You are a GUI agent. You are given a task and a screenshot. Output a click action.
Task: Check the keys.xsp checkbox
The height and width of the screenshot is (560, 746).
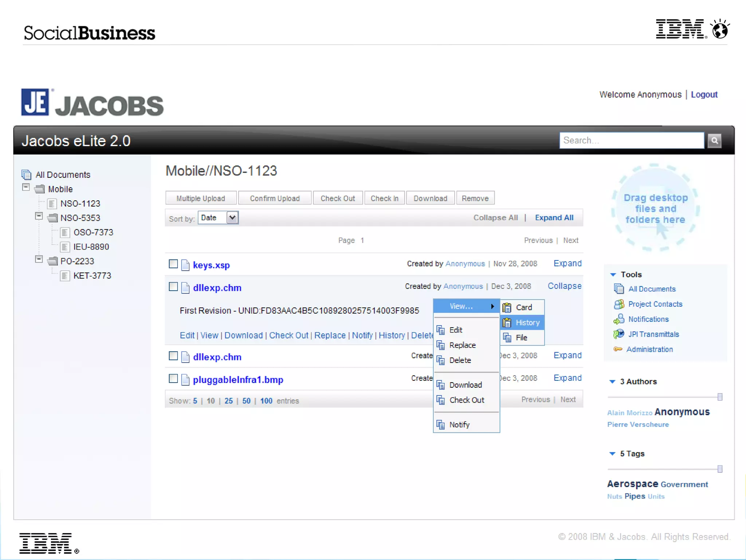[x=173, y=264]
